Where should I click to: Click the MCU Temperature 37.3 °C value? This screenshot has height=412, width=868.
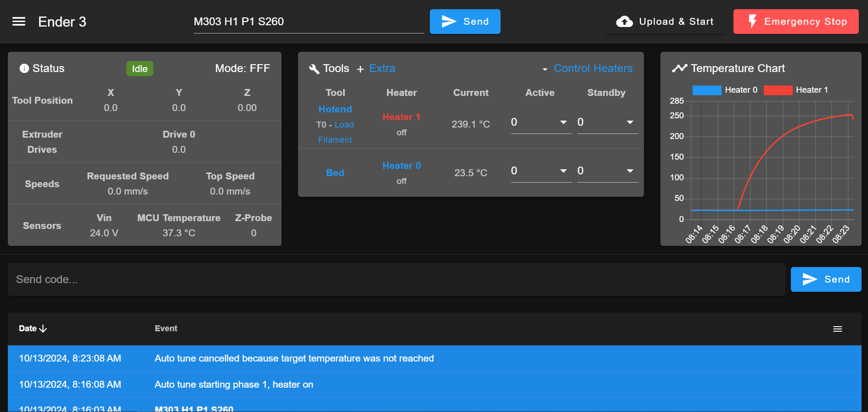coord(179,233)
